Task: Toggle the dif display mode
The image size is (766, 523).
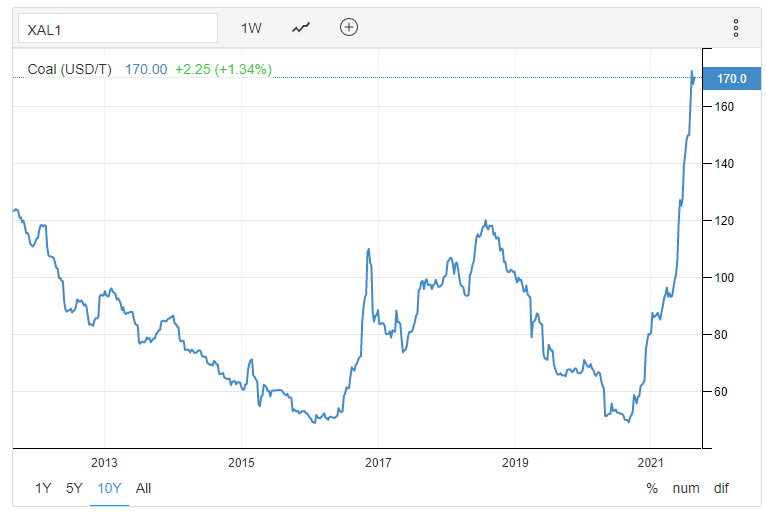Action: 721,488
